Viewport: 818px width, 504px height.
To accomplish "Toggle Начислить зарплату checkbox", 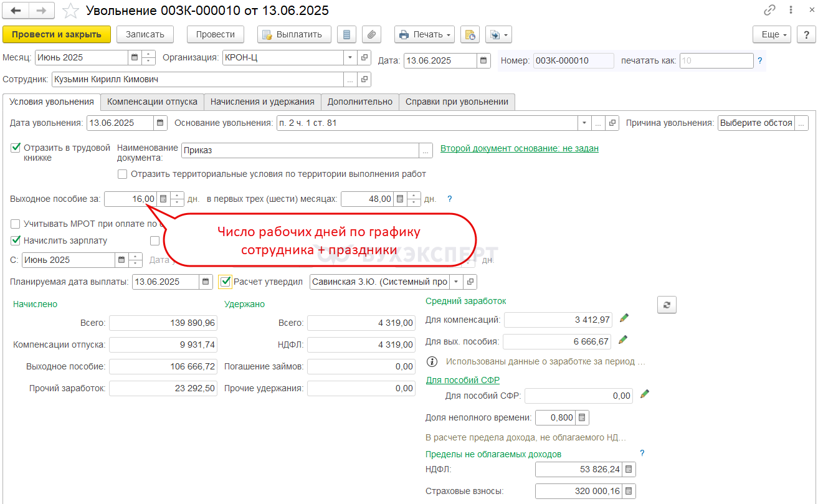I will tap(16, 240).
